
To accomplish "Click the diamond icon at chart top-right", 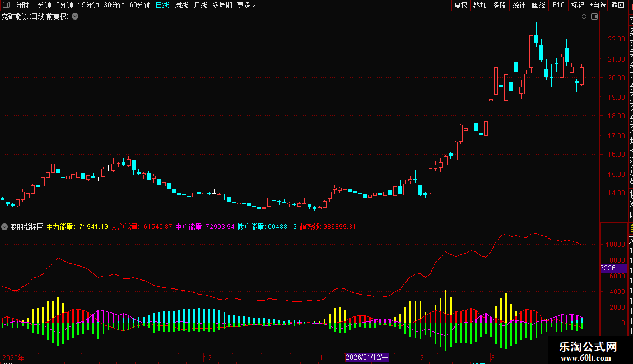I will [x=584, y=17].
